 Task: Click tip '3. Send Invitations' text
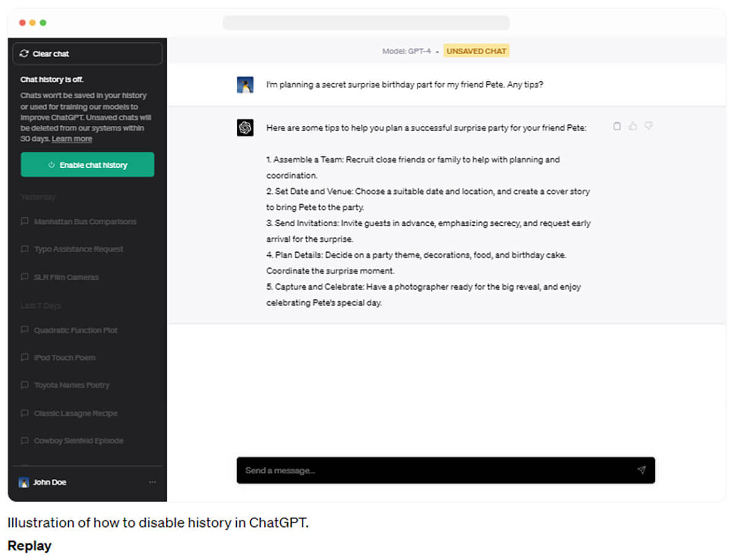click(429, 231)
